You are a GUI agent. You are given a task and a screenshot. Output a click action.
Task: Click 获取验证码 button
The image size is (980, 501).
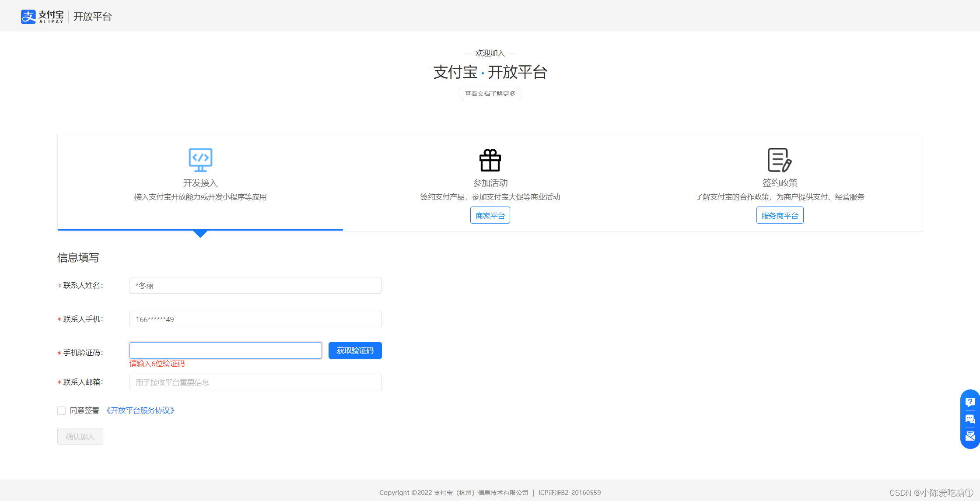[x=355, y=350]
